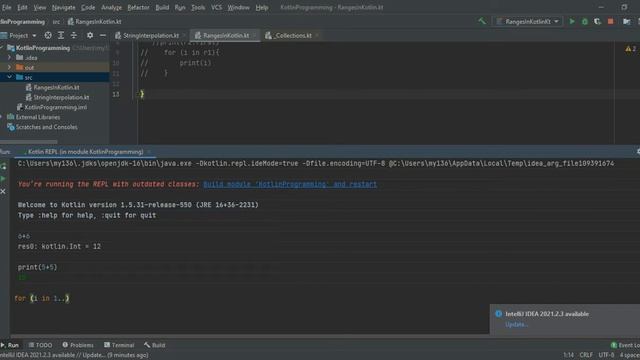
Task: Expand All in the Project panel
Action: coord(61,36)
